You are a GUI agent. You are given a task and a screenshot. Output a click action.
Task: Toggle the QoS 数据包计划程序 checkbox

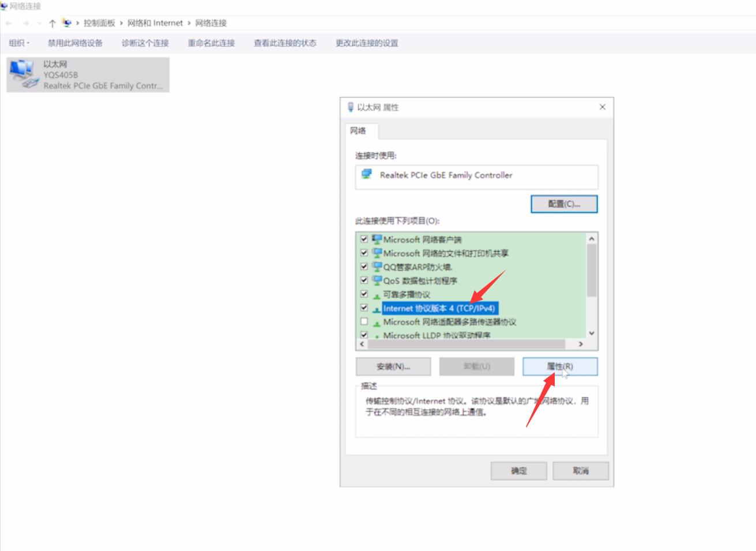point(364,280)
